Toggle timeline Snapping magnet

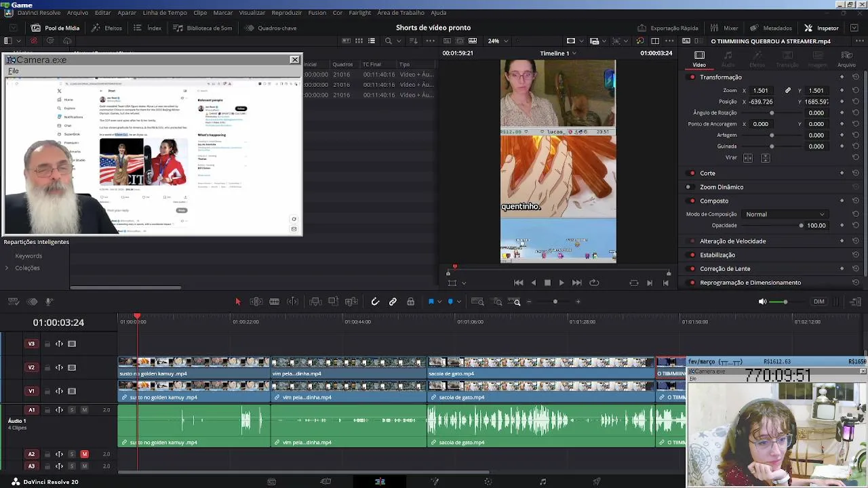coord(375,302)
